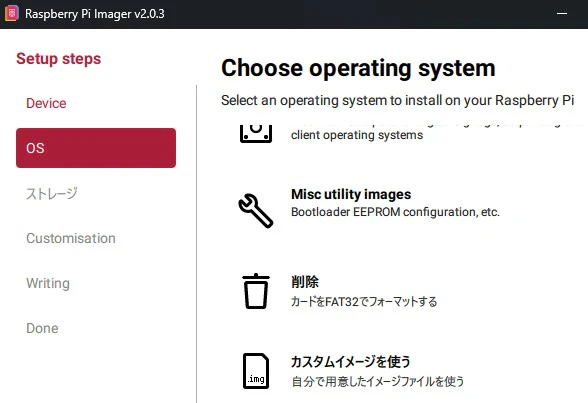Viewport: 588px width, 403px height.
Task: Click the partially visible drive icon above the wrench
Action: (x=256, y=133)
